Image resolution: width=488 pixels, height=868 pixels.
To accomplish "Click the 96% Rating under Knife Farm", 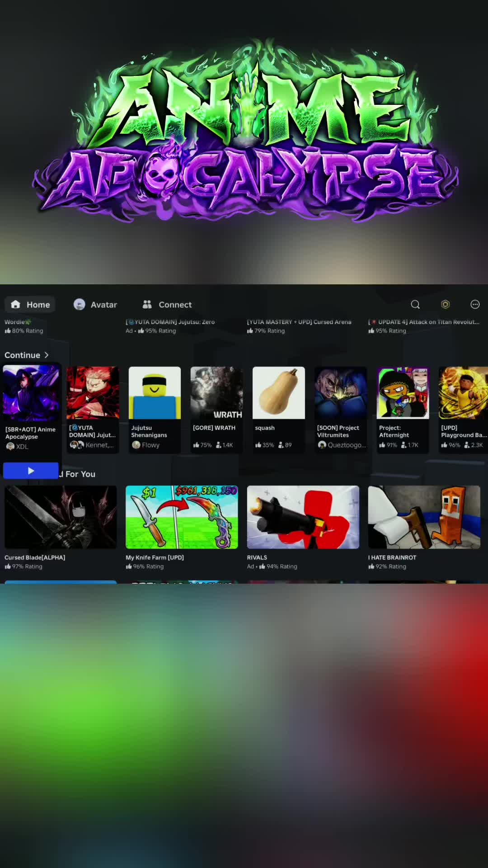I will tap(145, 566).
